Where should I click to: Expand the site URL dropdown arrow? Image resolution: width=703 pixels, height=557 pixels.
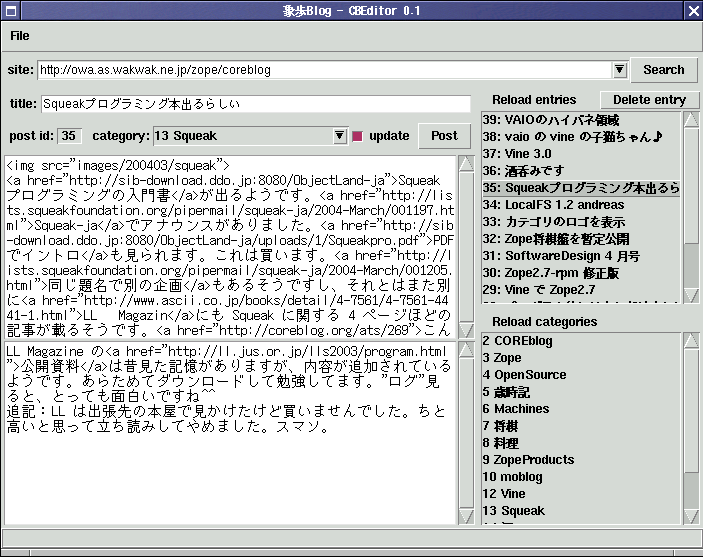click(619, 70)
